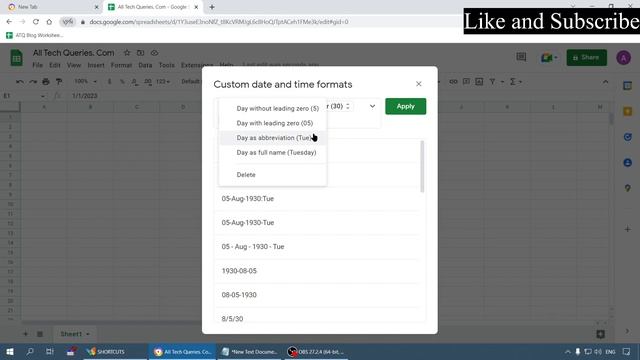Click the green Apply button
This screenshot has width=640, height=360.
[x=405, y=106]
